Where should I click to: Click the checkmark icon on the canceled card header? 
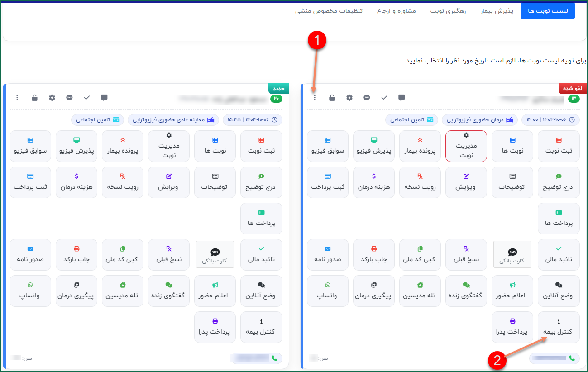click(x=384, y=98)
